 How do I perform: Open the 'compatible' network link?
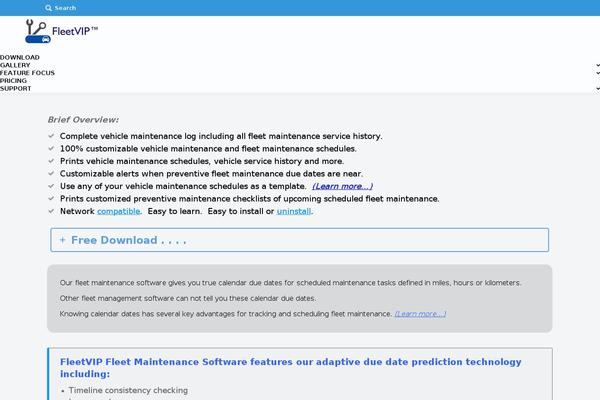(119, 211)
